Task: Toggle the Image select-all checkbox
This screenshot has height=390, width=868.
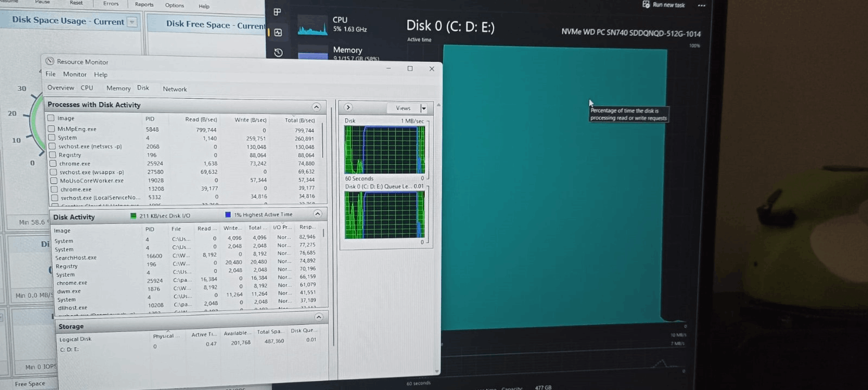Action: tap(51, 118)
